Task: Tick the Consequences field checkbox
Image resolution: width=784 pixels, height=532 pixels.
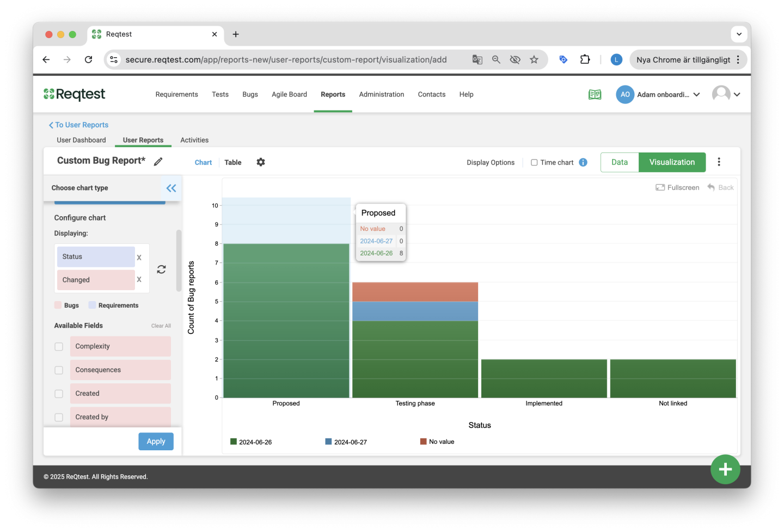Action: click(x=59, y=370)
